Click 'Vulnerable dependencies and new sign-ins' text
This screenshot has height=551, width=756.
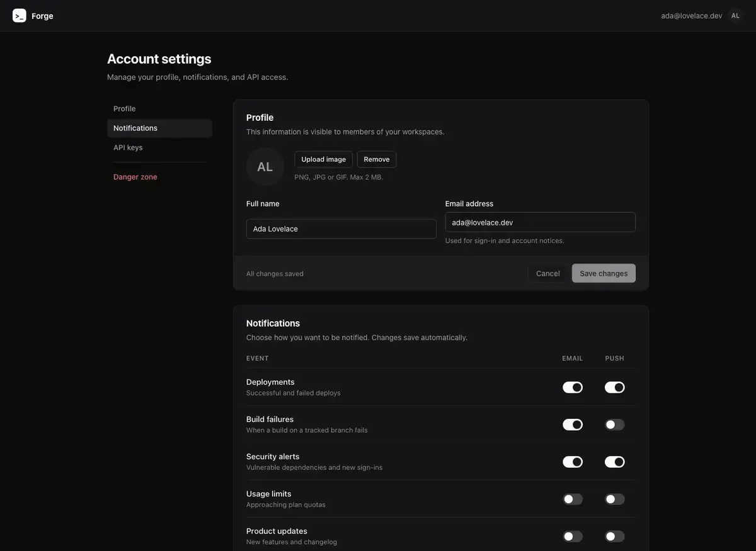tap(314, 468)
